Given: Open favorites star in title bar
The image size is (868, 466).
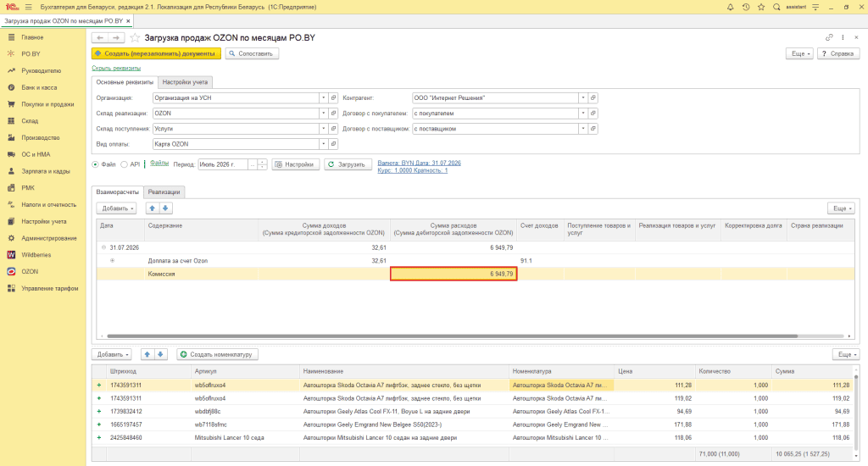Looking at the screenshot, I should [761, 7].
